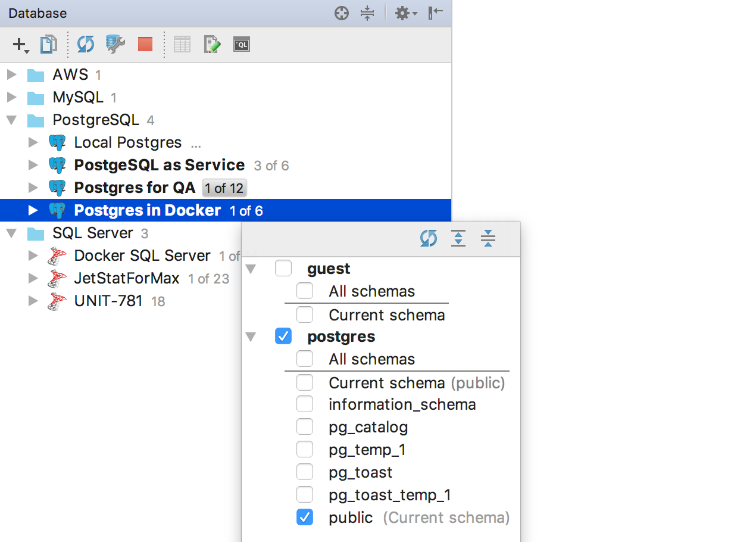Viewport: 756px width, 542px height.
Task: Open the gear settings menu
Action: click(407, 13)
